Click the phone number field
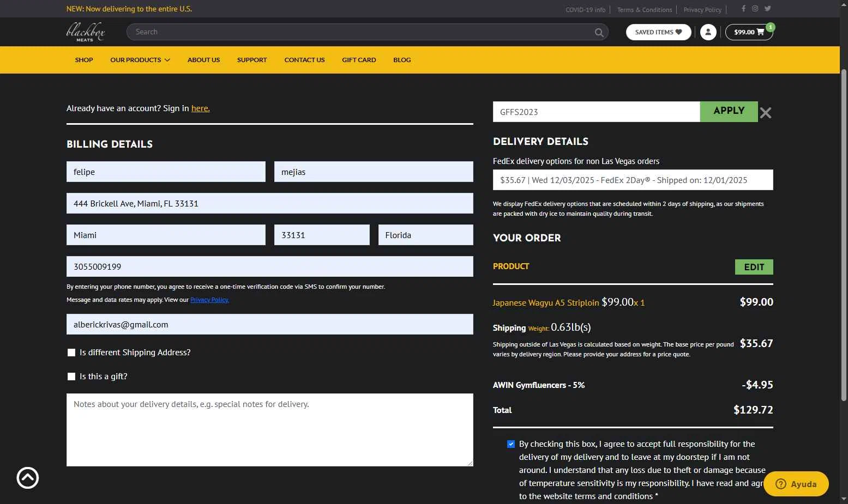Image resolution: width=848 pixels, height=504 pixels. point(270,266)
